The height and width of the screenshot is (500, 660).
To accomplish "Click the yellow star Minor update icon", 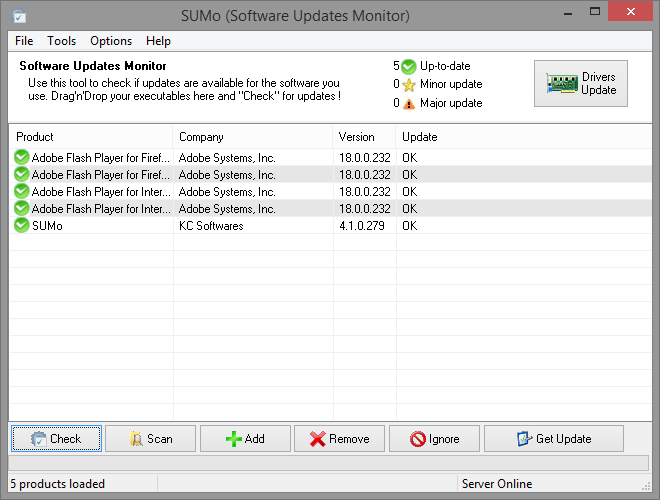I will click(x=409, y=85).
